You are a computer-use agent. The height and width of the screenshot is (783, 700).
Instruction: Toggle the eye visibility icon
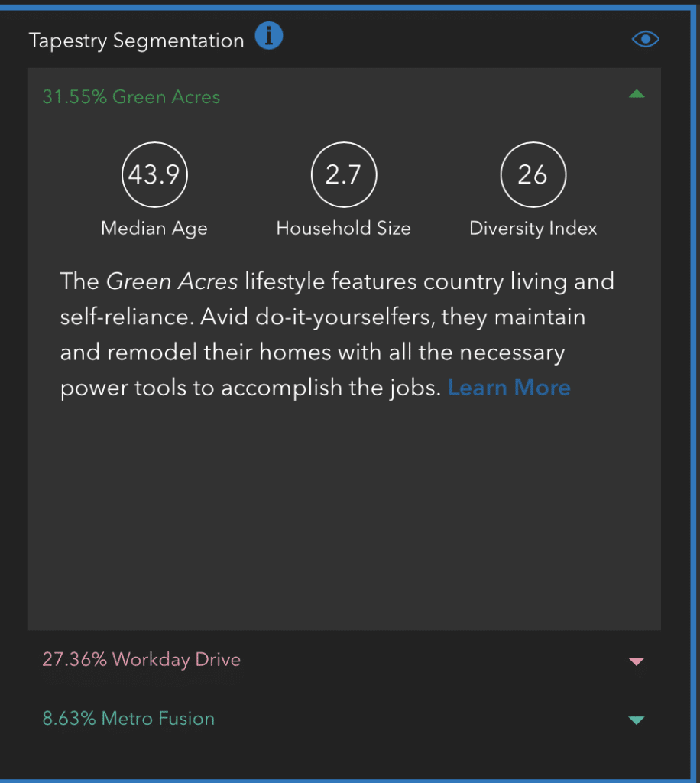pos(646,39)
